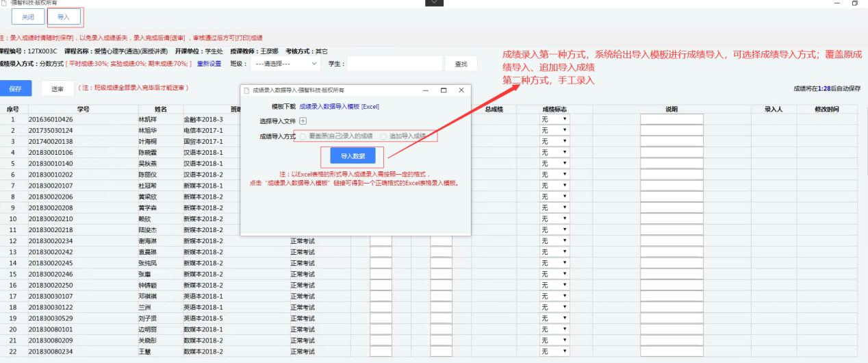The width and height of the screenshot is (868, 363).
Task: Click the 导入 button at top
Action: (64, 16)
